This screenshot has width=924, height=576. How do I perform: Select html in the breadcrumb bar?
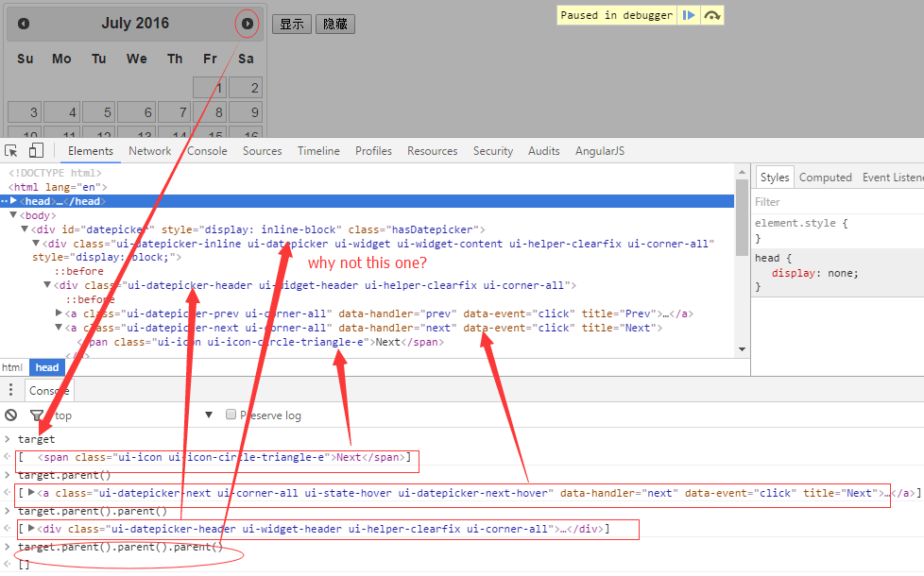click(12, 367)
